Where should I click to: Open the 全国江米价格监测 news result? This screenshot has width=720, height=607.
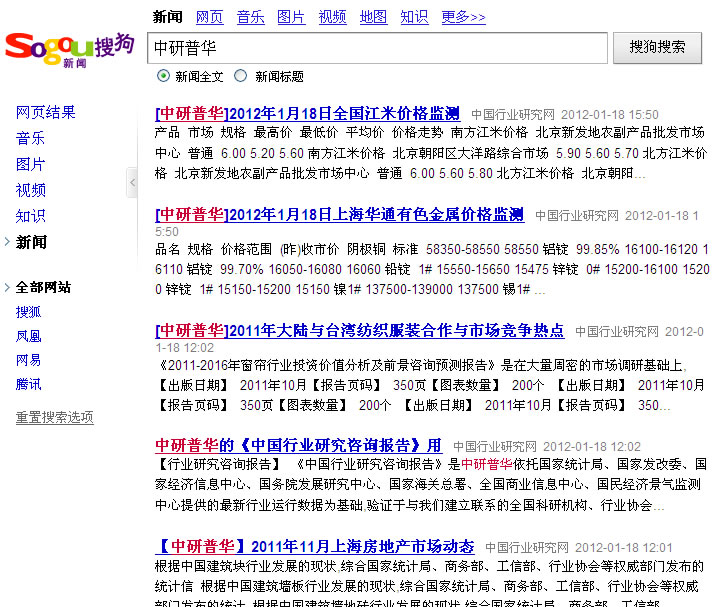[x=307, y=113]
